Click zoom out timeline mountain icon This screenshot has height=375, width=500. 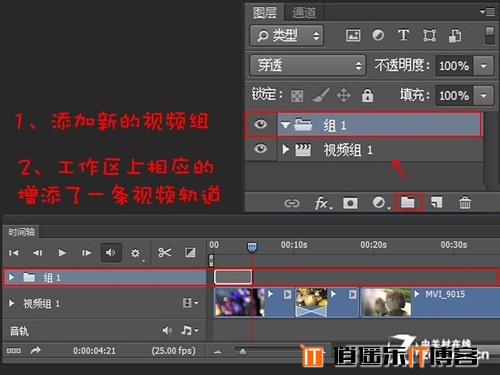click(x=217, y=351)
